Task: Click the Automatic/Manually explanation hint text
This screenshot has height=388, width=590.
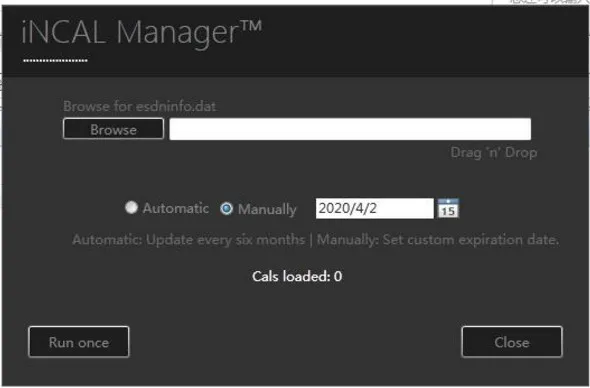Action: [315, 240]
